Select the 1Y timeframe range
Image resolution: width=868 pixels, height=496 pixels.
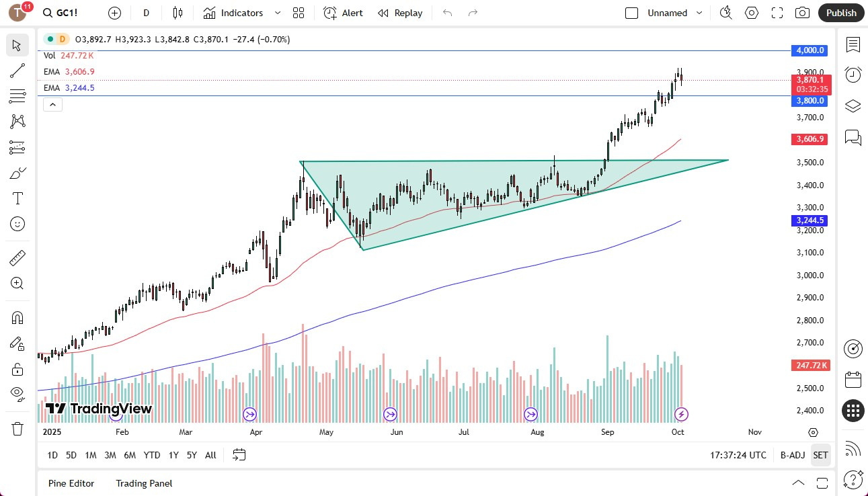tap(173, 455)
